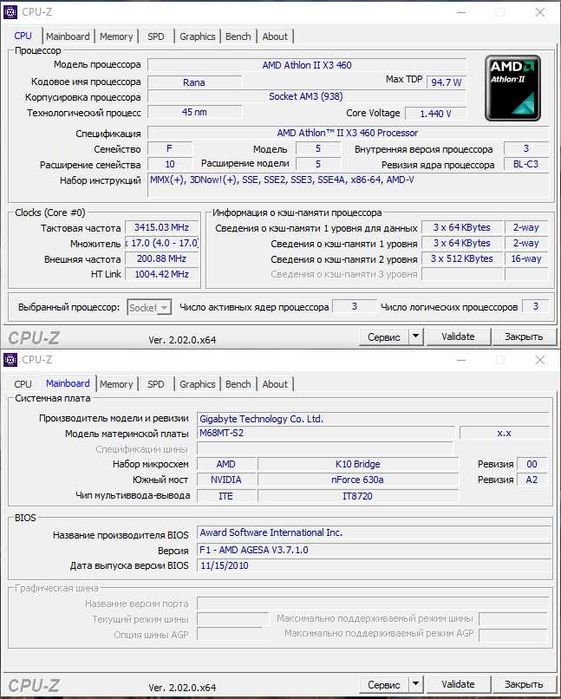561x699 pixels.
Task: Open Memory tab in upper CPU-Z window
Action: coord(116,37)
